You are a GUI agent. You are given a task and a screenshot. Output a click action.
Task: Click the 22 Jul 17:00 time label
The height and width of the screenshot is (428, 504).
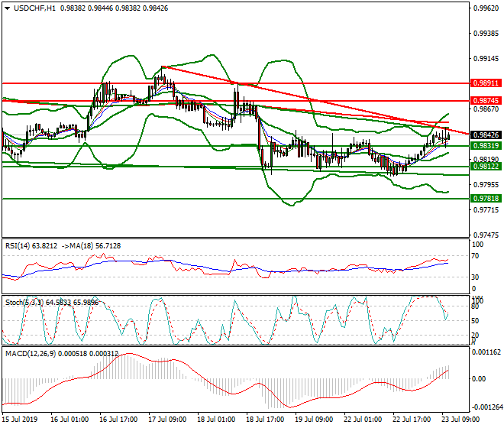pos(412,420)
